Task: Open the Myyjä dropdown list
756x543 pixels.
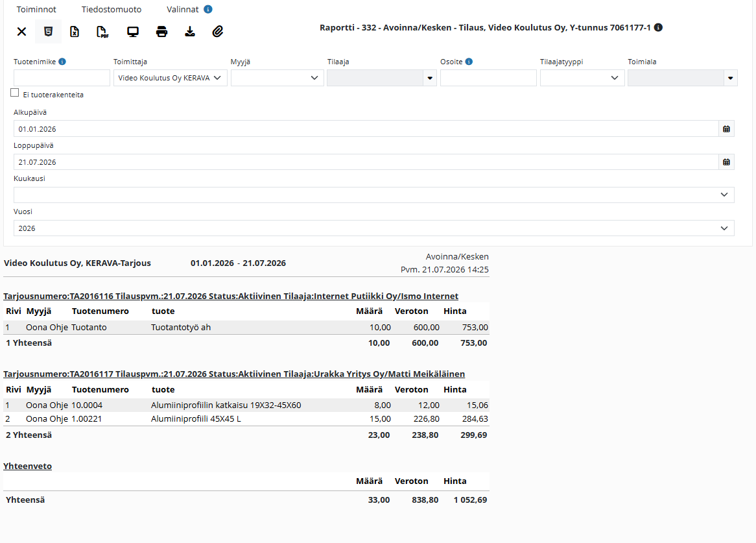Action: pyautogui.click(x=278, y=78)
